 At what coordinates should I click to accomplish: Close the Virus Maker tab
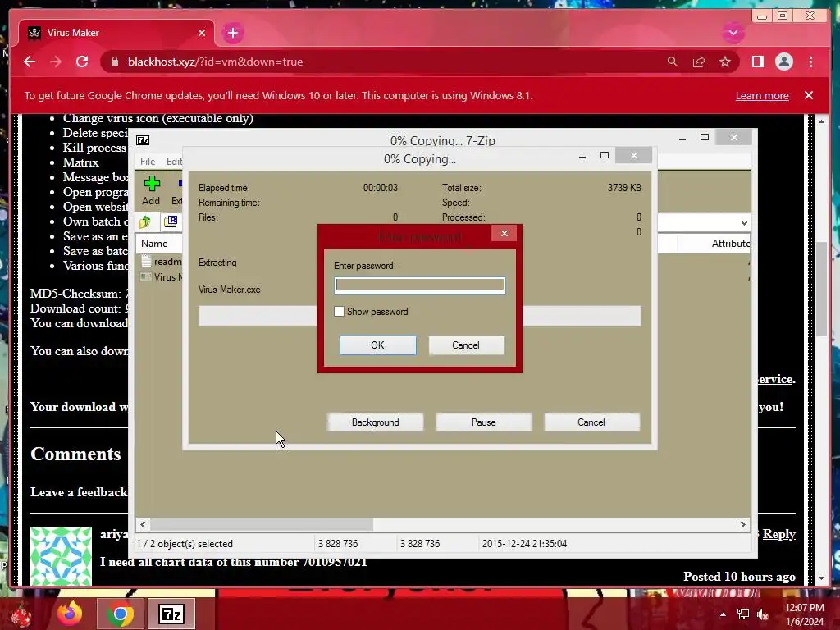[x=202, y=33]
